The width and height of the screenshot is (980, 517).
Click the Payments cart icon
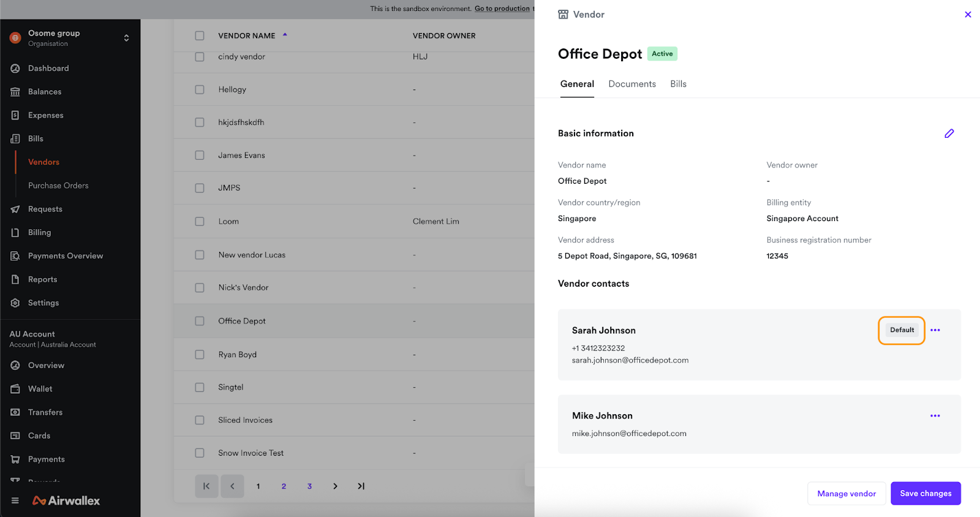tap(15, 459)
